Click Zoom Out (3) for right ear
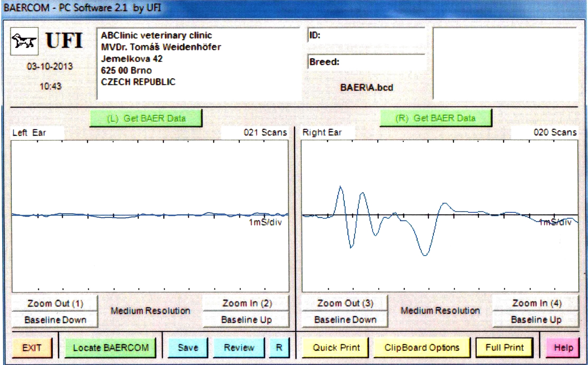This screenshot has width=588, height=365. (345, 303)
